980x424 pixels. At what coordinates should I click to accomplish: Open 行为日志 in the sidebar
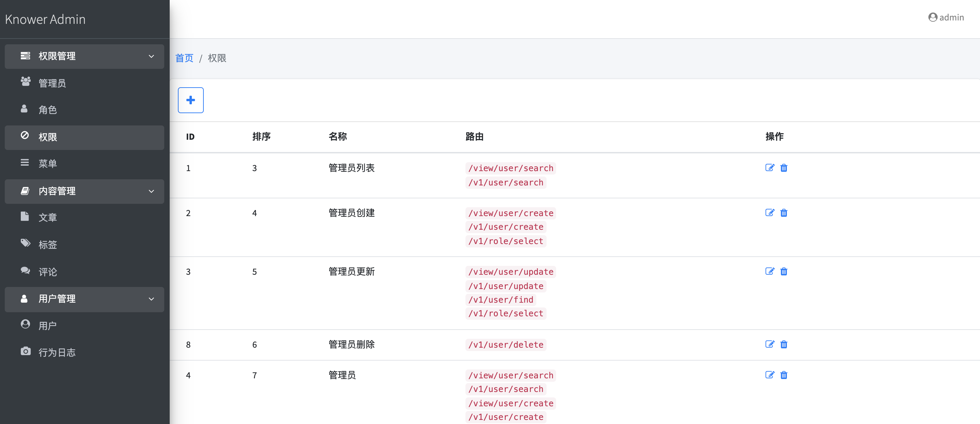57,352
